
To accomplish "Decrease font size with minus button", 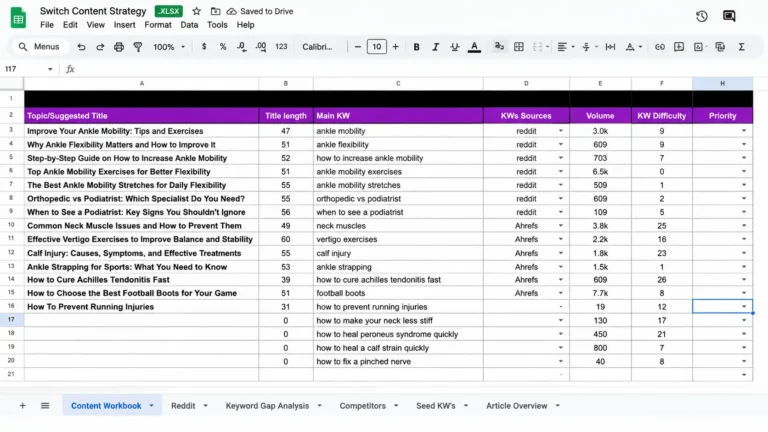I will 358,47.
